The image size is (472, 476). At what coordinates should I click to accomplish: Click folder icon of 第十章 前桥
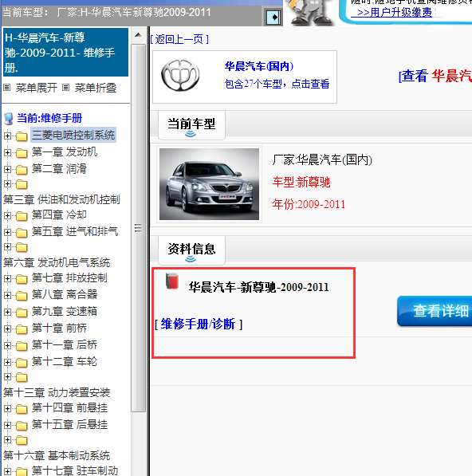coord(22,328)
